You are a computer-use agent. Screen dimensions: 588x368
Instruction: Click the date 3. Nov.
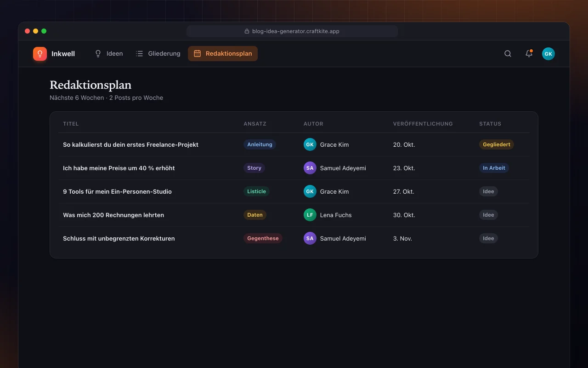pos(402,238)
